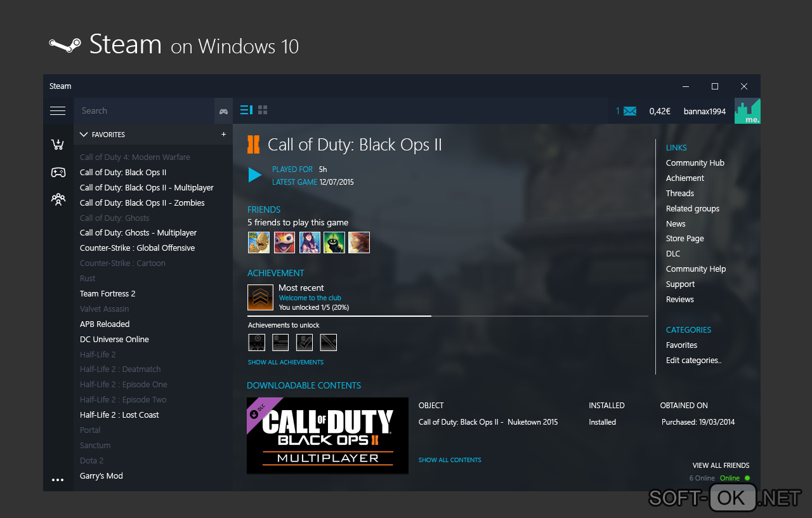Select APB Reloaded in library
812x518 pixels.
pos(105,324)
